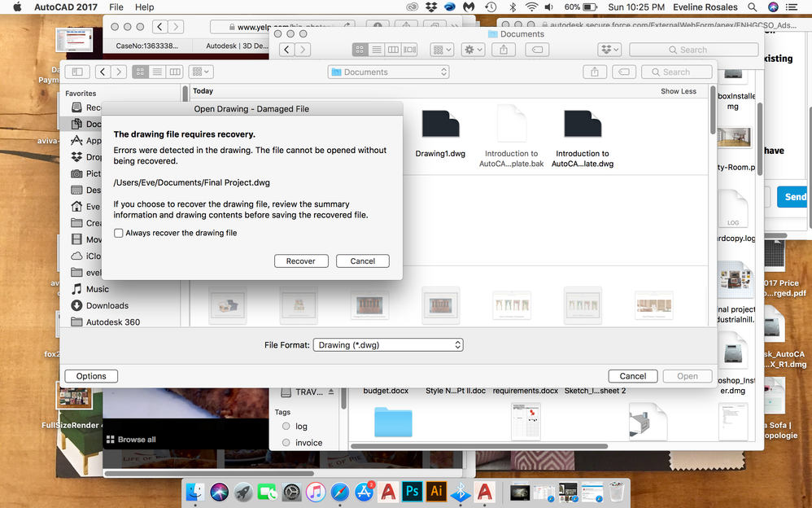Select Introduction to AutoCA...late.dwg file
The image size is (812, 508).
click(583, 138)
